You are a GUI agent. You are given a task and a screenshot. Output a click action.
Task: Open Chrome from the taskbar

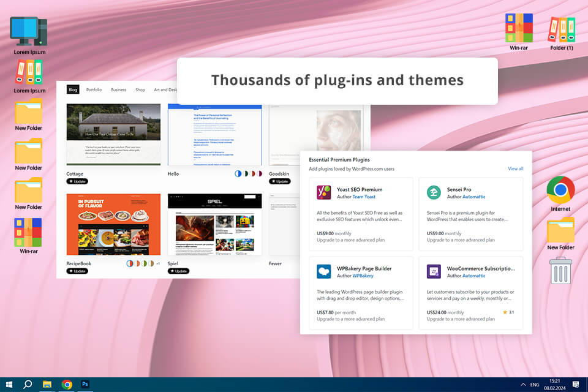(67, 385)
